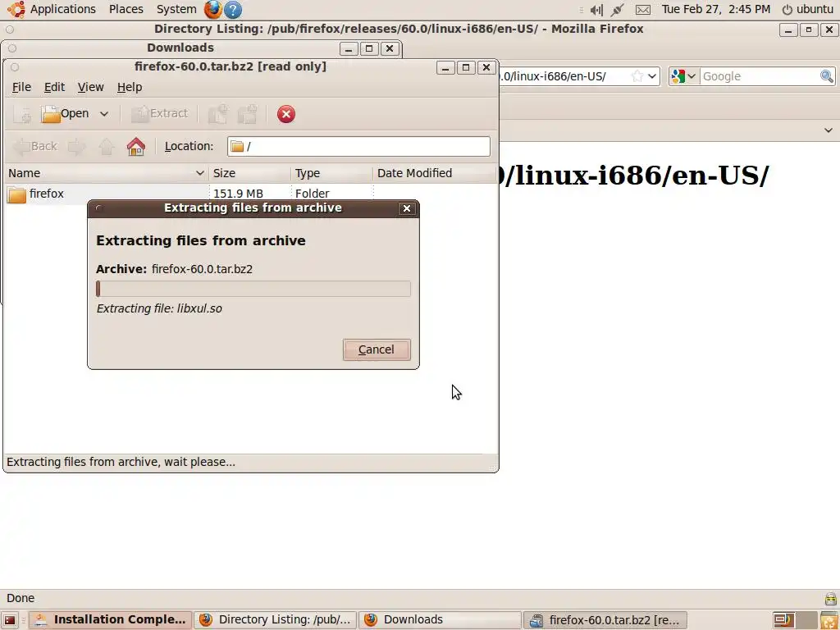840x630 pixels.
Task: Click the Google search input field
Action: point(760,76)
